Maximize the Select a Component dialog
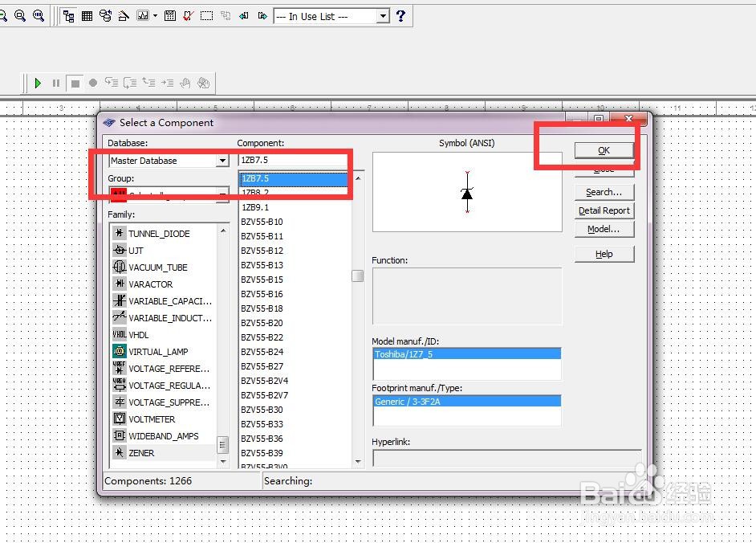This screenshot has height=543, width=756. tap(599, 118)
